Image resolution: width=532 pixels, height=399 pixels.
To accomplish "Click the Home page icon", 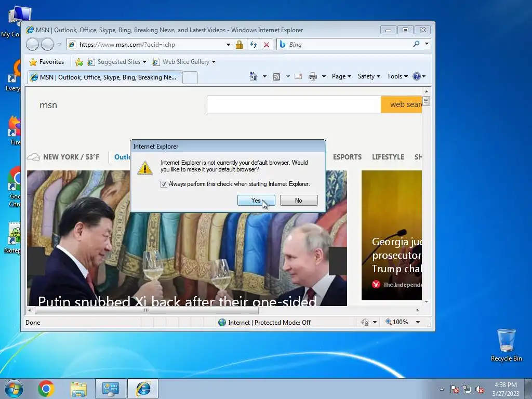I will pos(254,76).
